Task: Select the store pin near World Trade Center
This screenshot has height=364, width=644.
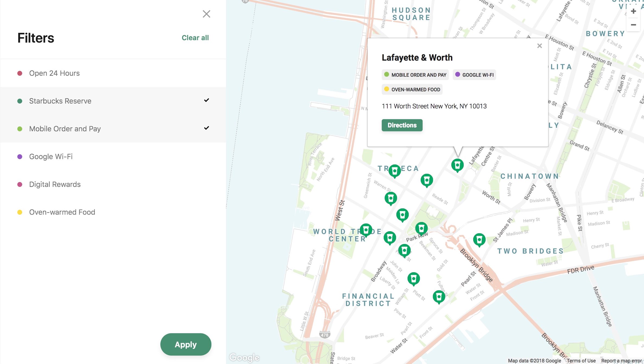Action: [366, 229]
